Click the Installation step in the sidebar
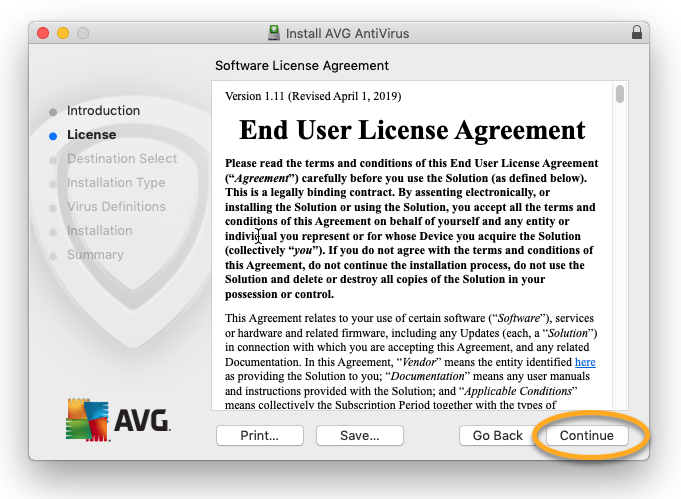The width and height of the screenshot is (681, 499). pyautogui.click(x=99, y=231)
